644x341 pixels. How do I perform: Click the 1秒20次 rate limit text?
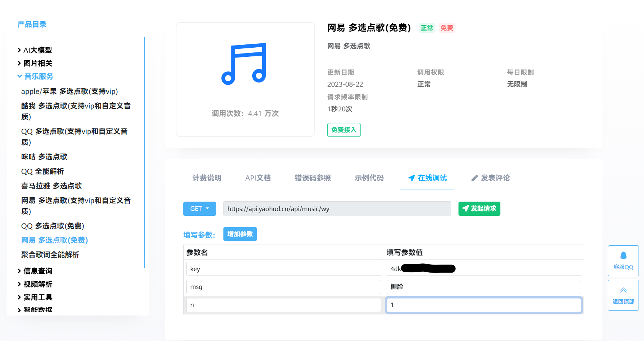point(340,109)
